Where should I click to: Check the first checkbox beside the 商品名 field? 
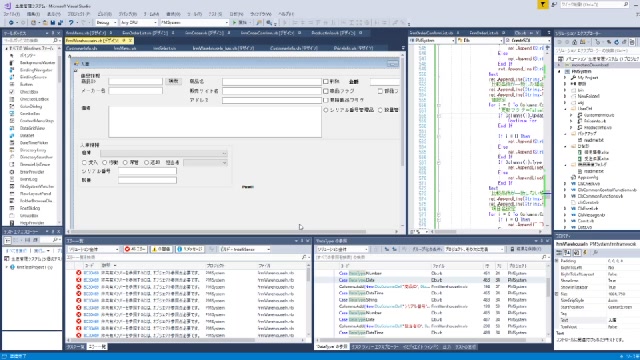(326, 82)
